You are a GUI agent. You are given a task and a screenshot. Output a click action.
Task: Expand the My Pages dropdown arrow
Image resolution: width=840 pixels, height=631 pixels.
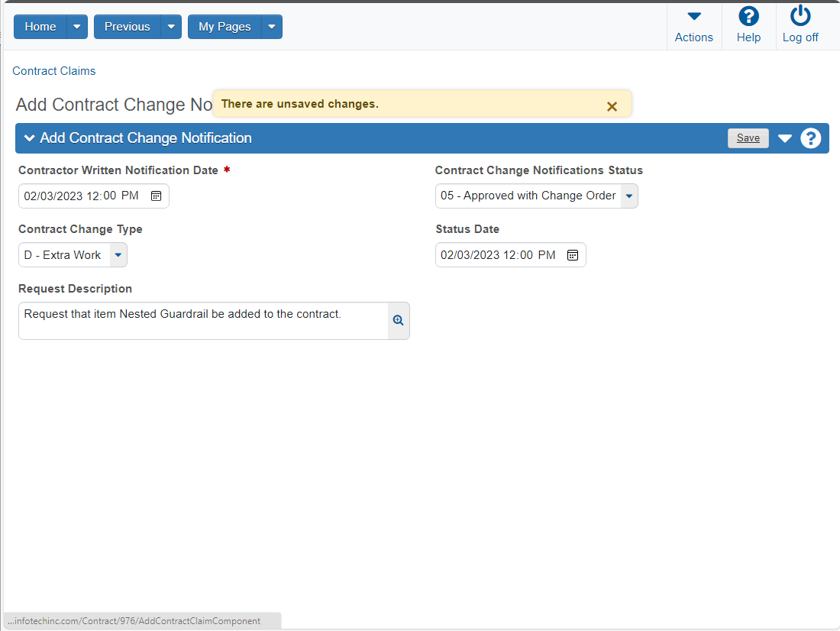click(272, 27)
